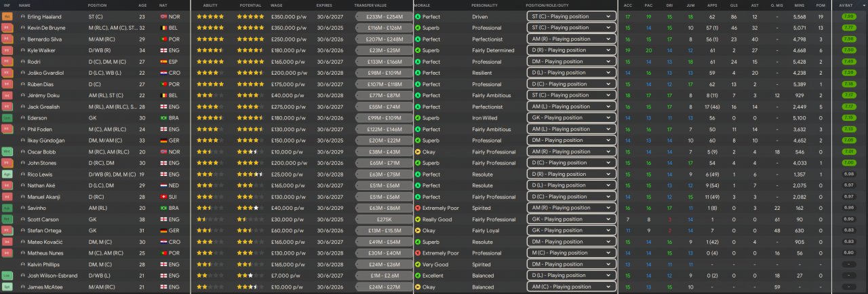The image size is (868, 294).
Task: Click the player icon beside Bernardo Silva
Action: click(23, 39)
